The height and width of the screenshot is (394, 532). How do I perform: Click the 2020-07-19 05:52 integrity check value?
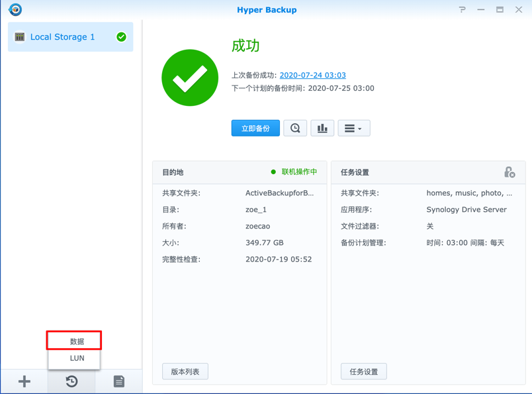[279, 259]
